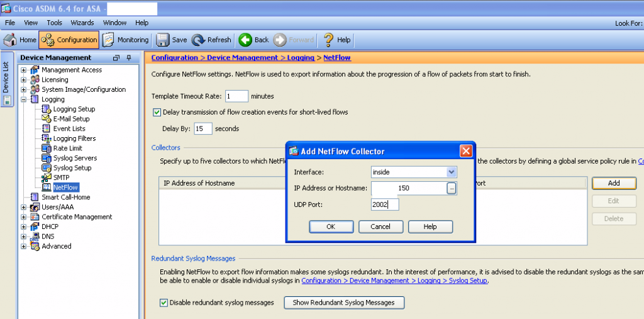
Task: Open the Wizards menu
Action: (x=82, y=23)
